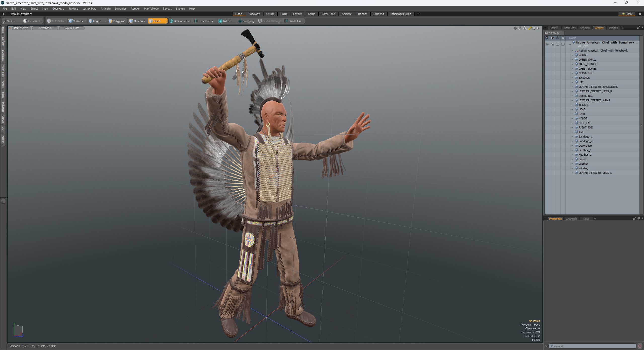Click the camera render column header
644x350 pixels.
[552, 38]
